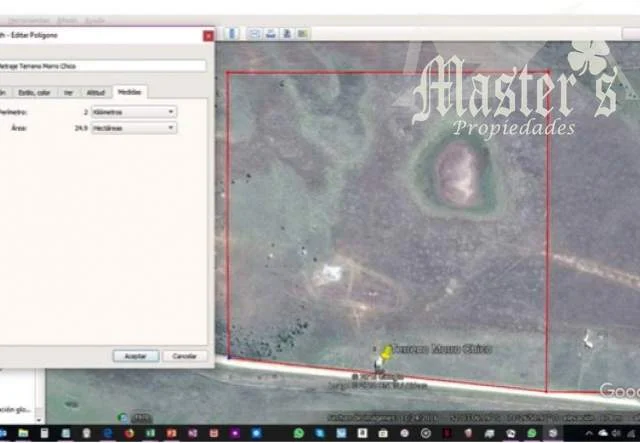The width and height of the screenshot is (640, 443).
Task: Click the left panel scrollbar down arrow
Action: point(39,420)
